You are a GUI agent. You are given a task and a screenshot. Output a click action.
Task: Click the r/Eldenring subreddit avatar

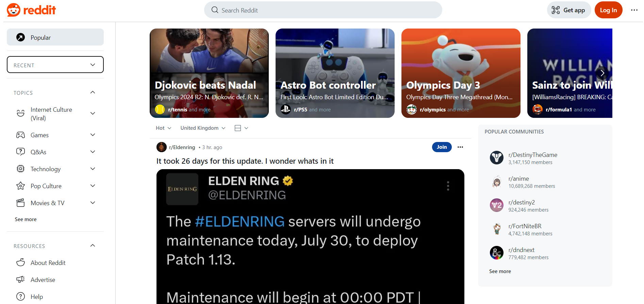coord(161,147)
